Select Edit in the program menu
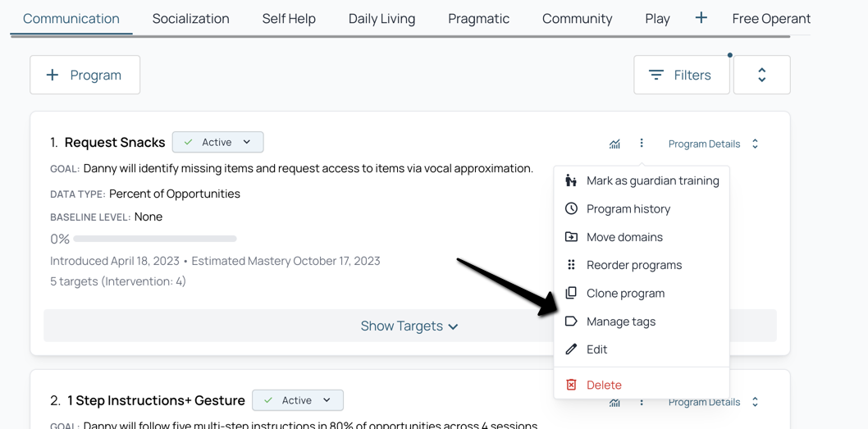 (642, 349)
